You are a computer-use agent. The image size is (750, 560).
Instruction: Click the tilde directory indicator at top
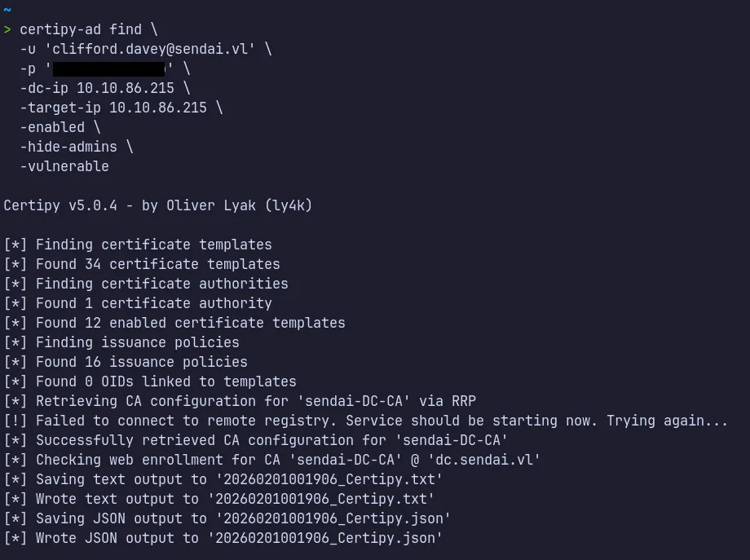click(7, 10)
